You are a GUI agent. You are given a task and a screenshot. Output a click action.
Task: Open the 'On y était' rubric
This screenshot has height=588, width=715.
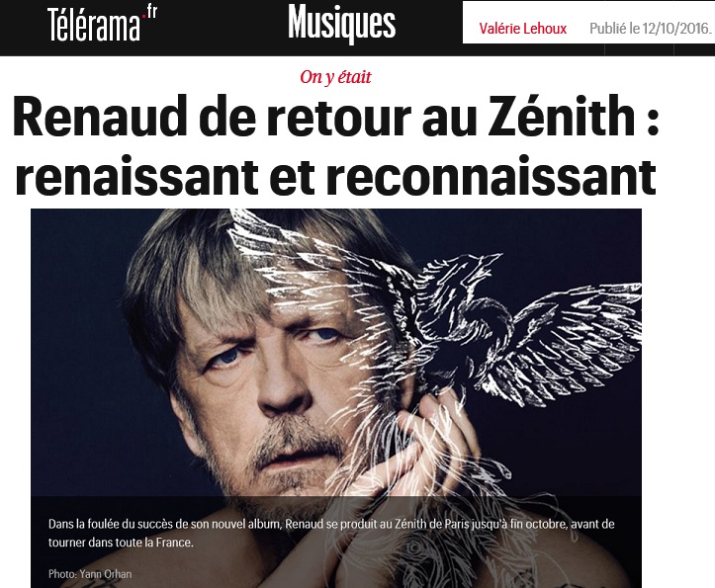(x=335, y=77)
